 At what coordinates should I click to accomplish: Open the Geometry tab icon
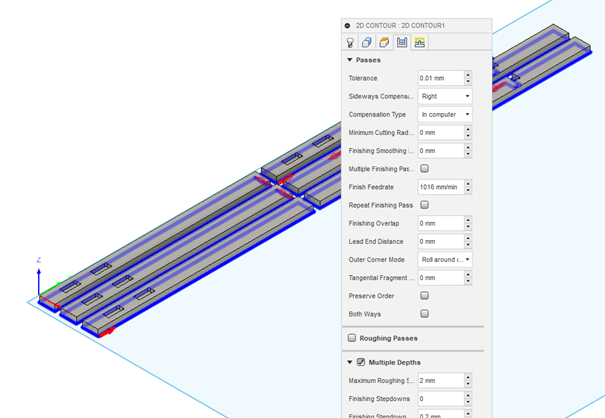coord(367,42)
